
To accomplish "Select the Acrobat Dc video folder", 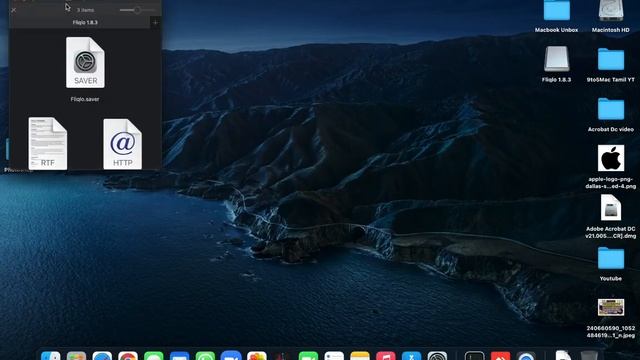I will (611, 109).
